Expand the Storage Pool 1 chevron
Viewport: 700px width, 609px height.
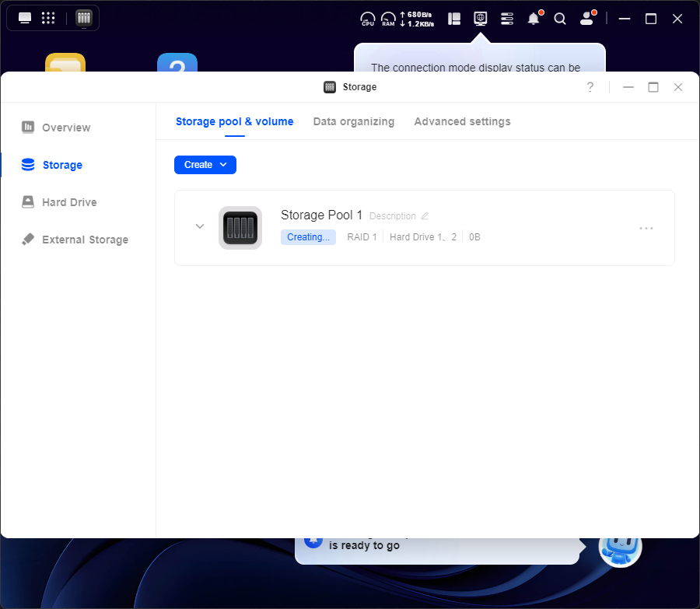[200, 226]
